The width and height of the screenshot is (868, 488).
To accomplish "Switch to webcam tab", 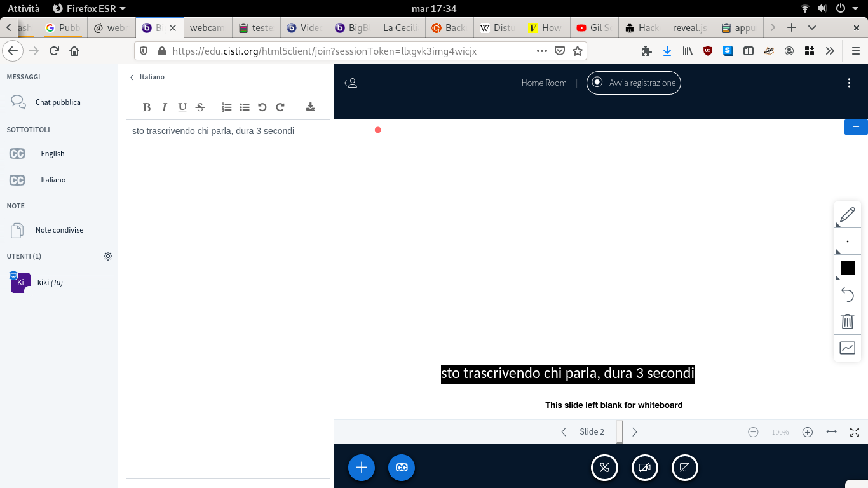I will 207,28.
